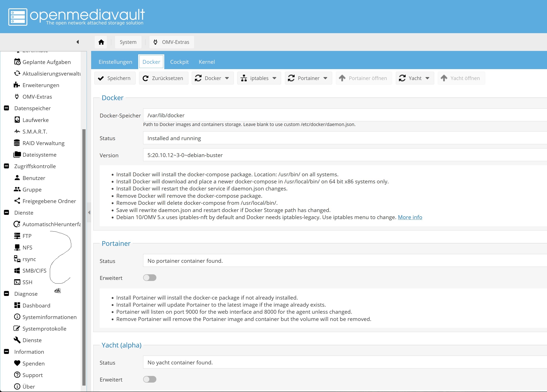Click the sidebar splitter collapse handle
Viewport: 547px width, 392px height.
point(89,212)
